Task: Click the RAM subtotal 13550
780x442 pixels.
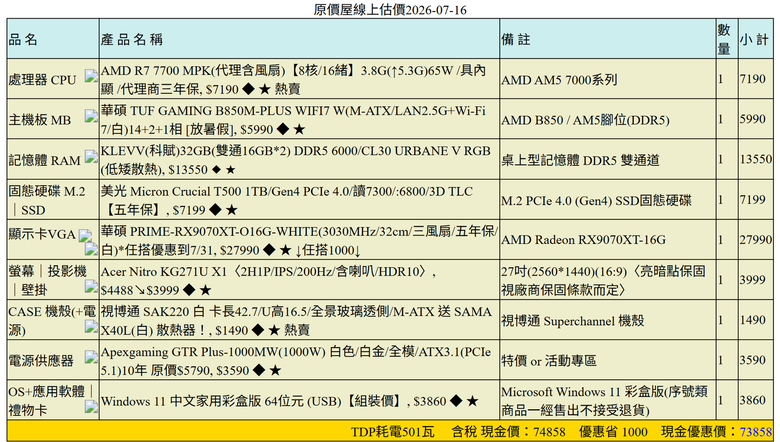Action: tap(756, 160)
